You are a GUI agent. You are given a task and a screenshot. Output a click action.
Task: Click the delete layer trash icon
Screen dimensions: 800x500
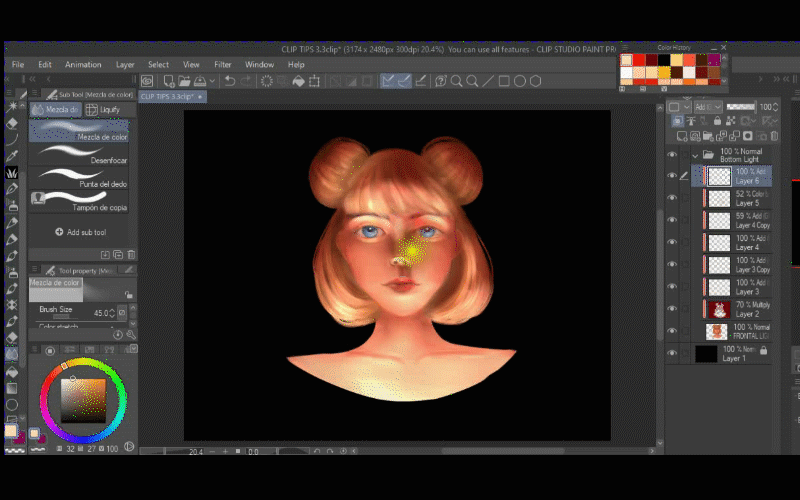(775, 136)
